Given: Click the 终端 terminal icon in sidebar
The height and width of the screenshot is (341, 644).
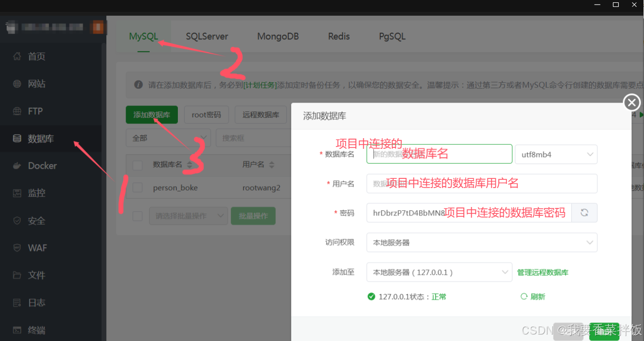Looking at the screenshot, I should click(17, 330).
